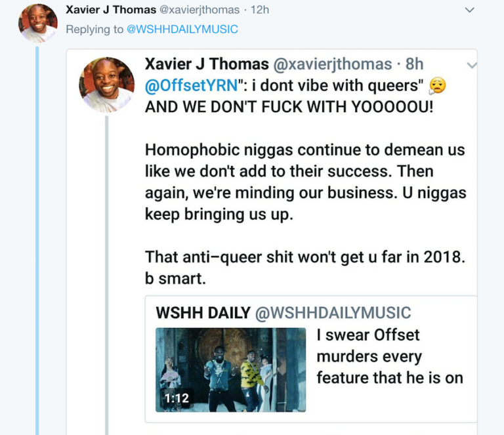504x435 pixels.
Task: Open the embedded tweet's chevron dropdown
Action: [x=471, y=66]
